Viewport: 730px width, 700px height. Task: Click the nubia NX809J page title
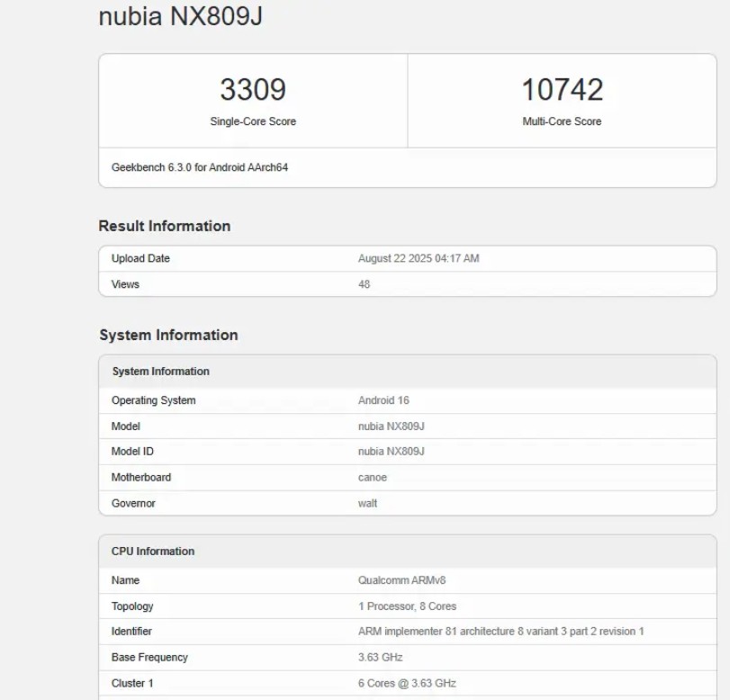[x=180, y=17]
